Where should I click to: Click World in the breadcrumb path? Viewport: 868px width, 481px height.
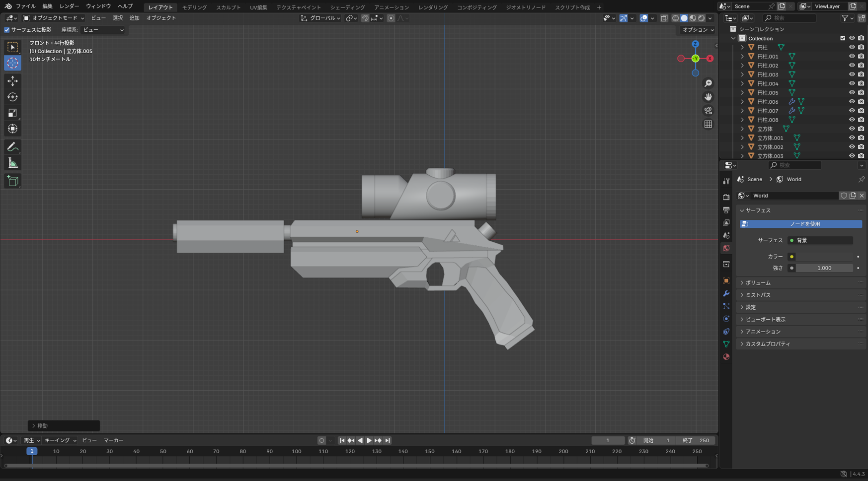(x=794, y=179)
